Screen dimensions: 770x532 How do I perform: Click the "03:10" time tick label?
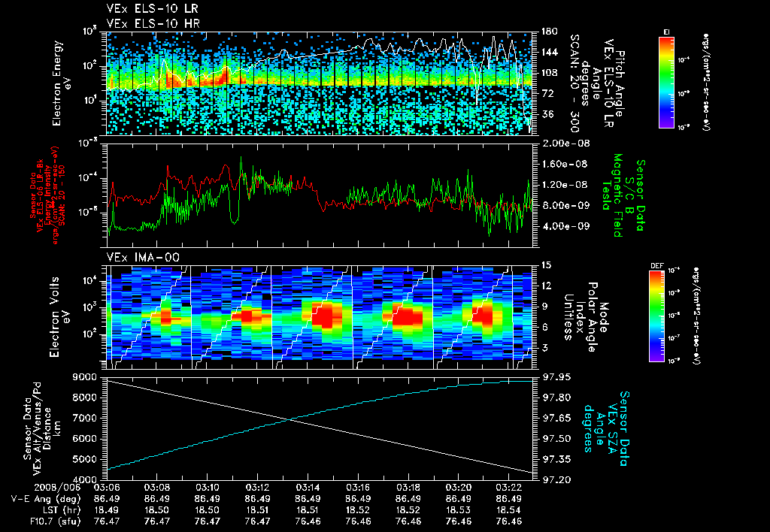pos(208,488)
